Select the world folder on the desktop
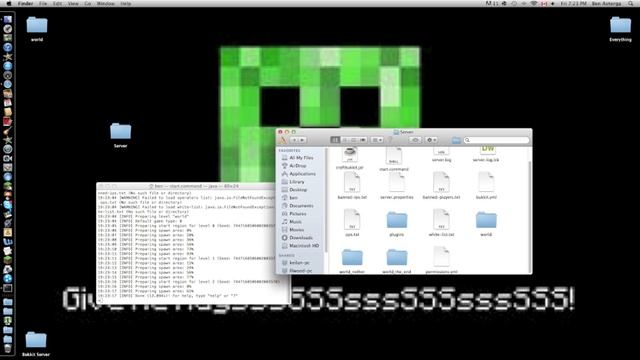This screenshot has height=360, width=640. tap(37, 29)
